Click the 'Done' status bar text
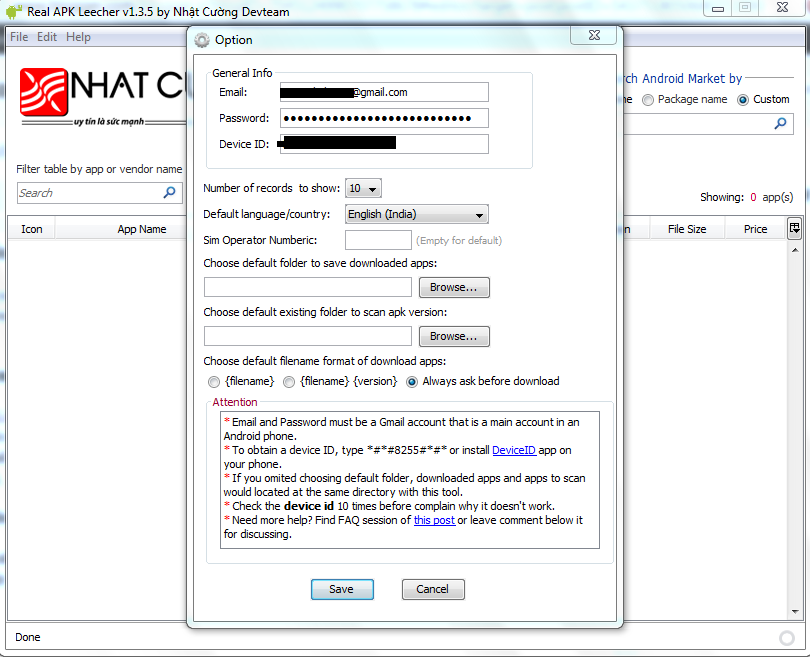Screen dimensions: 810x657 coord(28,637)
